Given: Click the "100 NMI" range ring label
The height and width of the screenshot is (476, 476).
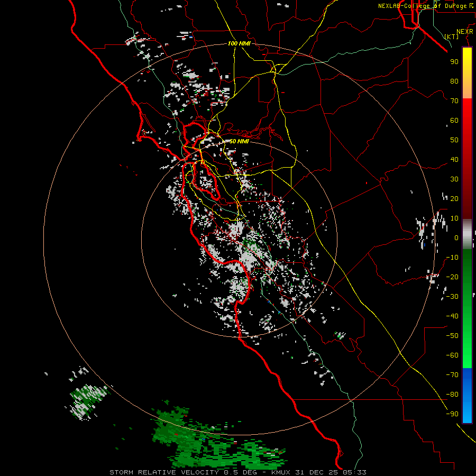Looking at the screenshot, I should tap(239, 43).
